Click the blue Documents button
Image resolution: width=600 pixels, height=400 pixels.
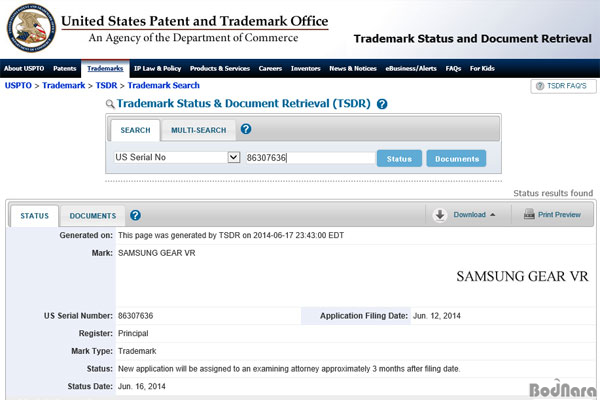click(x=457, y=158)
